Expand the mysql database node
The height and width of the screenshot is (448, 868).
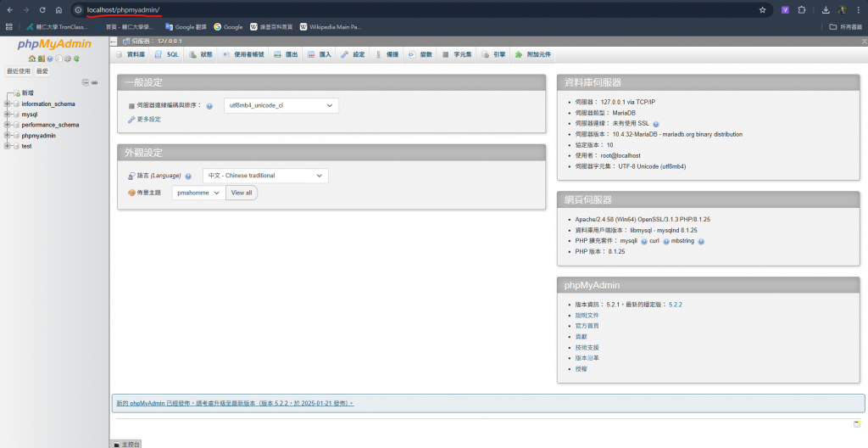click(x=7, y=115)
